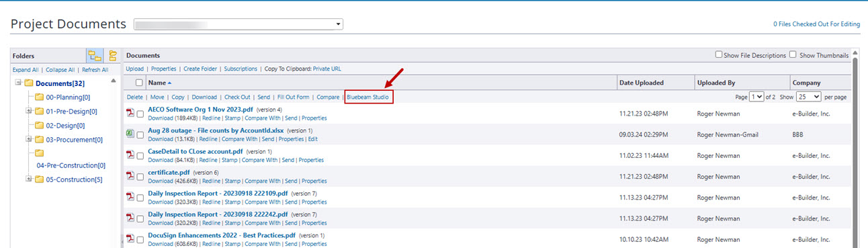Click Fill Out Form in action bar
Image resolution: width=868 pixels, height=248 pixels.
294,97
